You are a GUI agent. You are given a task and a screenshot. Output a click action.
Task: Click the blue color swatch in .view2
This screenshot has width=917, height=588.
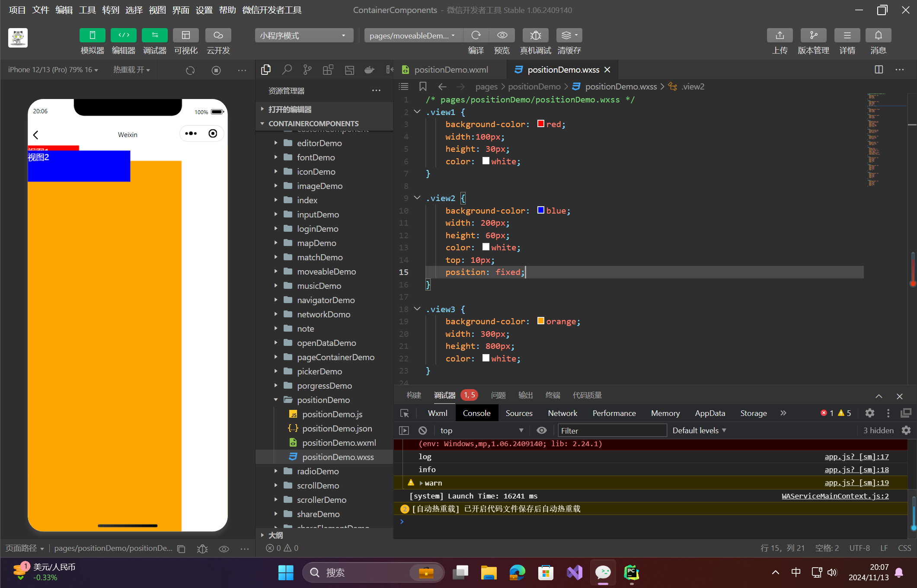(x=540, y=210)
